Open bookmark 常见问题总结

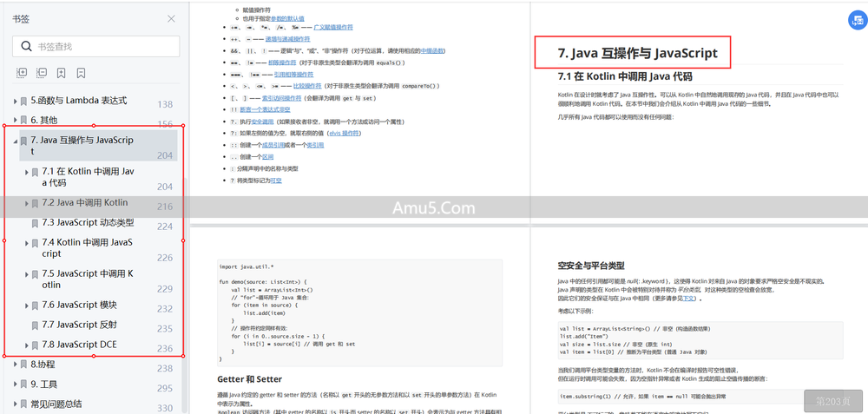(56, 404)
